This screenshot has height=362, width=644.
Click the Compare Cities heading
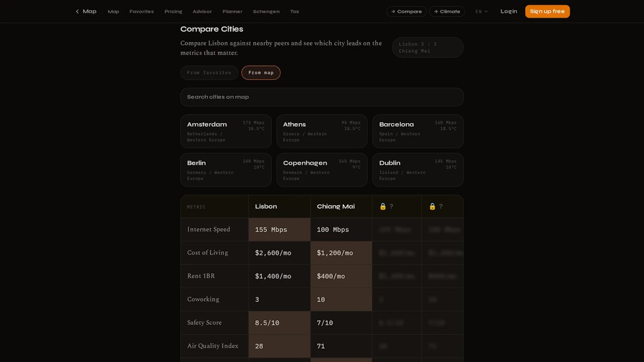[x=212, y=29]
